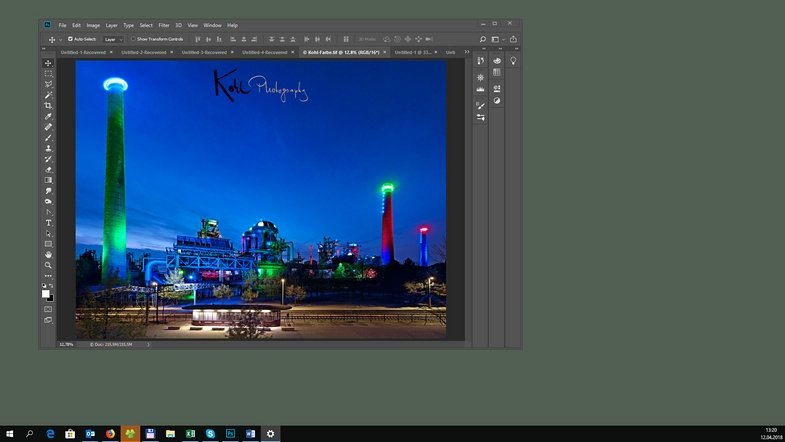This screenshot has width=785, height=442.
Task: Select the Magic Wand tool
Action: tap(48, 95)
